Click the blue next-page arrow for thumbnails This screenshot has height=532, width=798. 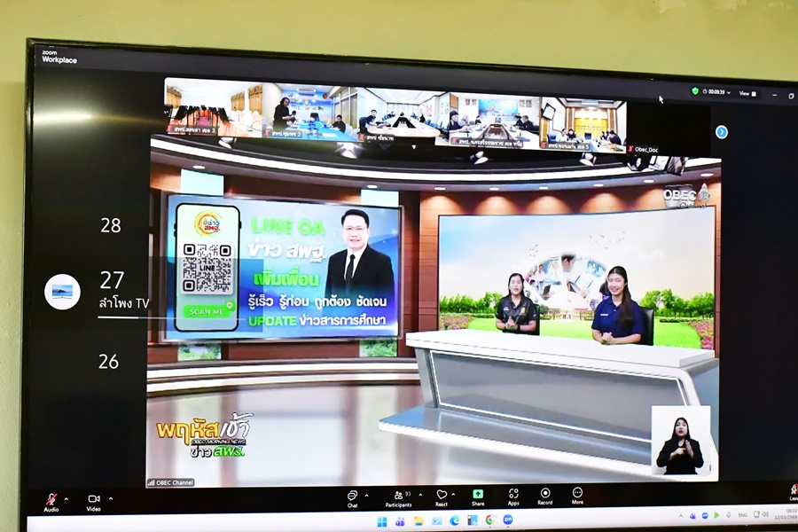721,132
